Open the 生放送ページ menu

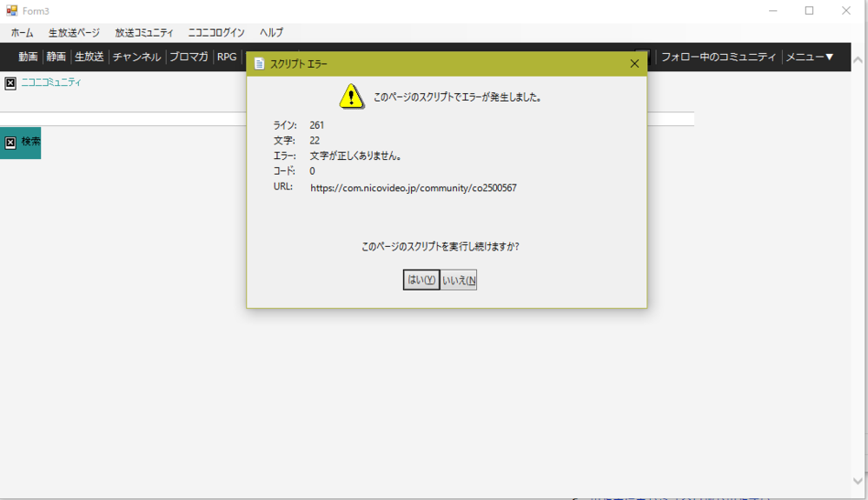coord(74,33)
